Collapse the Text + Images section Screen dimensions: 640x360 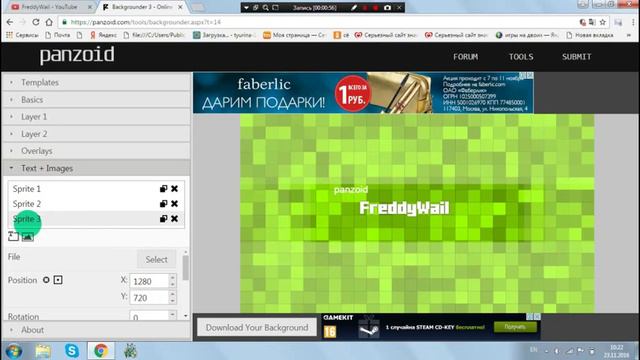(96, 168)
